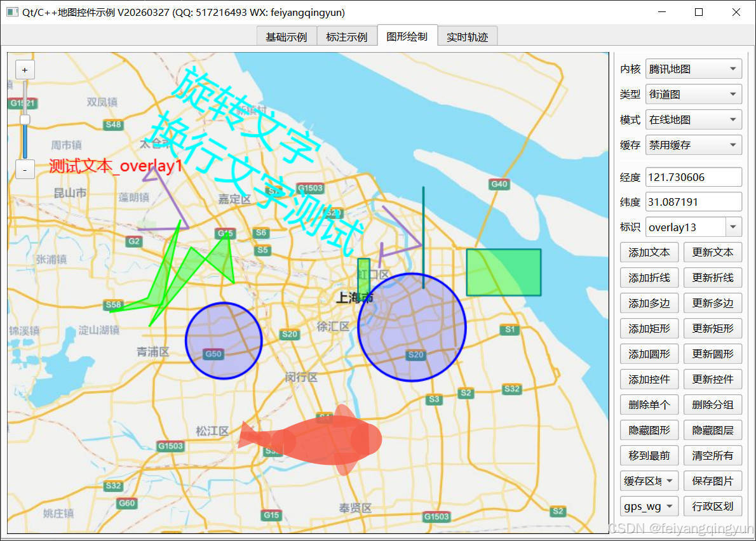The height and width of the screenshot is (541, 756).
Task: Open the 缓存 禁用缓存 dropdown
Action: [x=693, y=145]
